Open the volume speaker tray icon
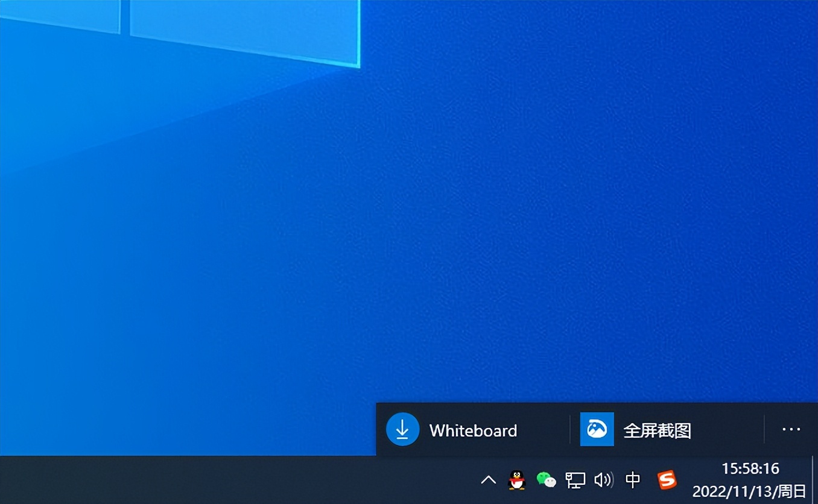This screenshot has height=504, width=818. 604,480
